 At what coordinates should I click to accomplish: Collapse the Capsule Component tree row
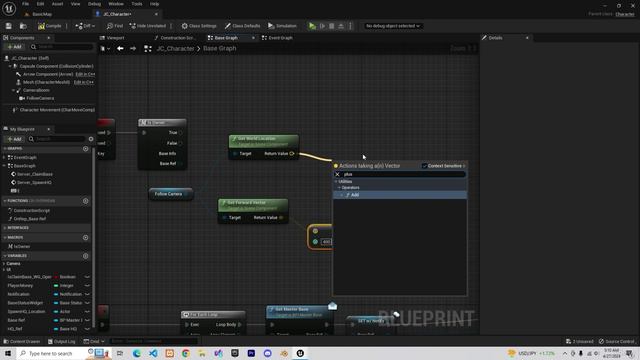coord(10,66)
